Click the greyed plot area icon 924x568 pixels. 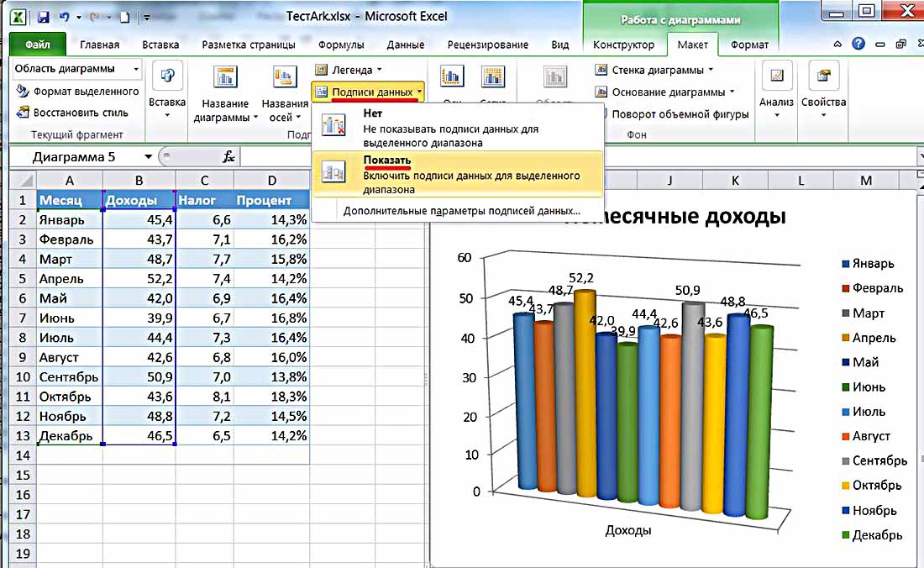click(554, 76)
